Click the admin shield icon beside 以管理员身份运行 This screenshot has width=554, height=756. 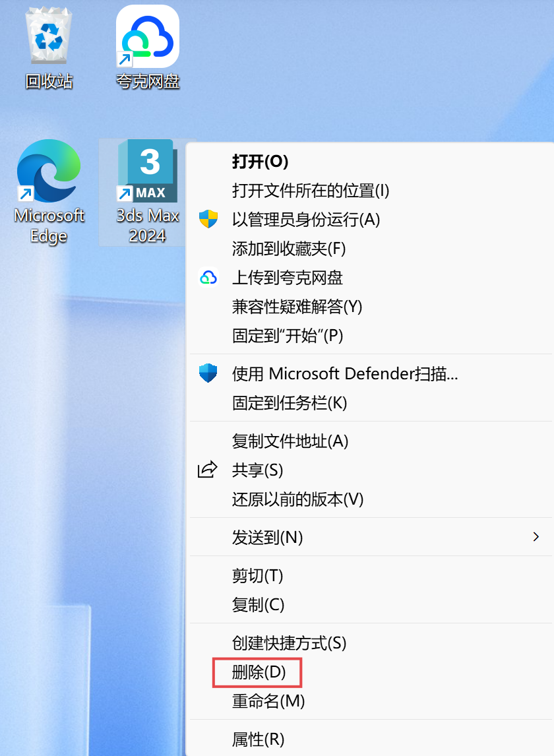tap(208, 220)
